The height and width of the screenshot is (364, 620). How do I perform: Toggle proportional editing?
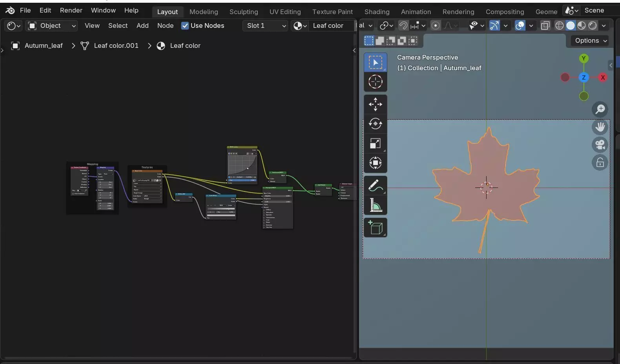(435, 26)
